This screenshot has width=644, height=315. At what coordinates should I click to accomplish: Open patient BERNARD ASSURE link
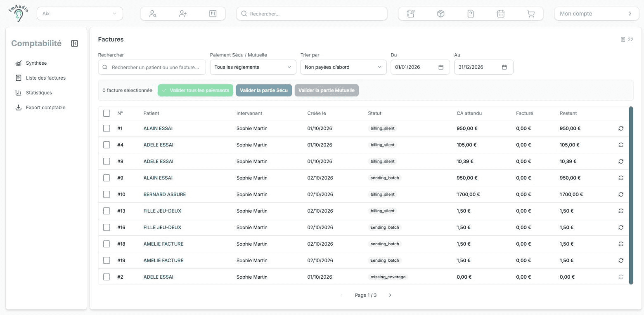(x=165, y=194)
